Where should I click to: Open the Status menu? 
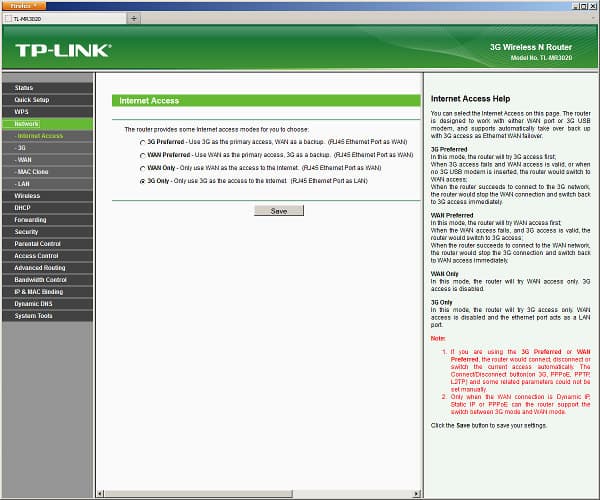coord(47,88)
